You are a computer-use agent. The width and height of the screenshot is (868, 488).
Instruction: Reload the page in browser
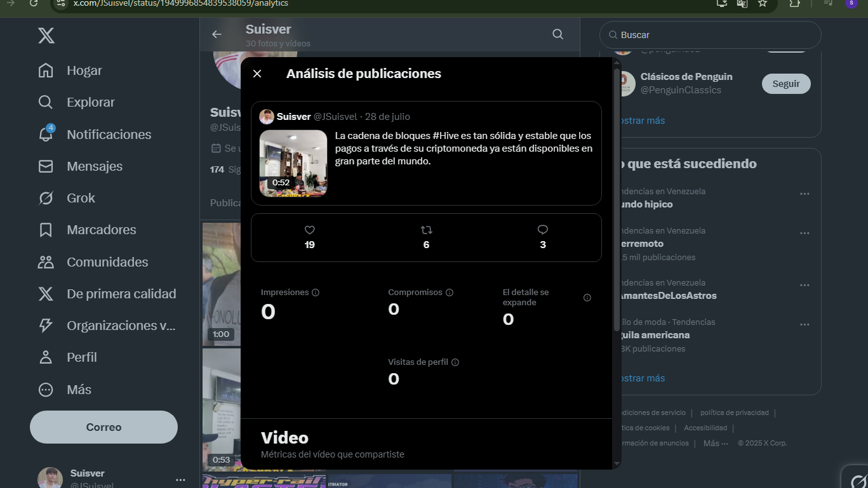pos(34,3)
